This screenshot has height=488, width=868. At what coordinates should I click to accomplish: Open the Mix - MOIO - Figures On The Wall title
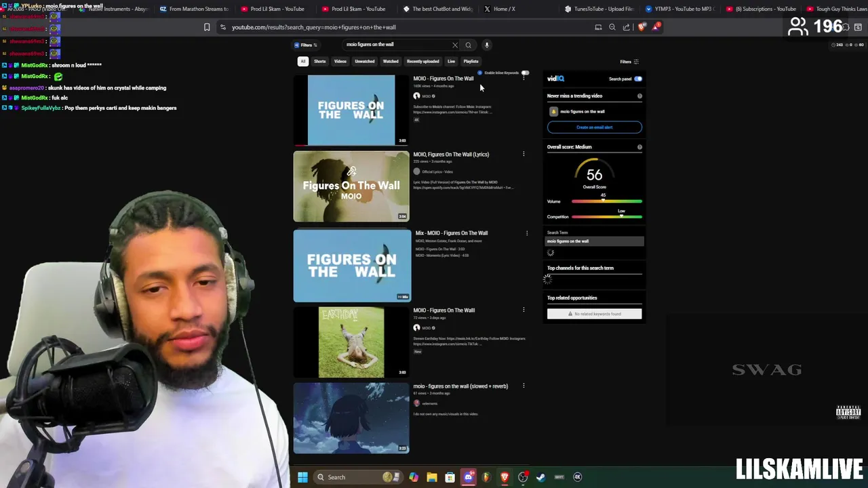click(452, 233)
